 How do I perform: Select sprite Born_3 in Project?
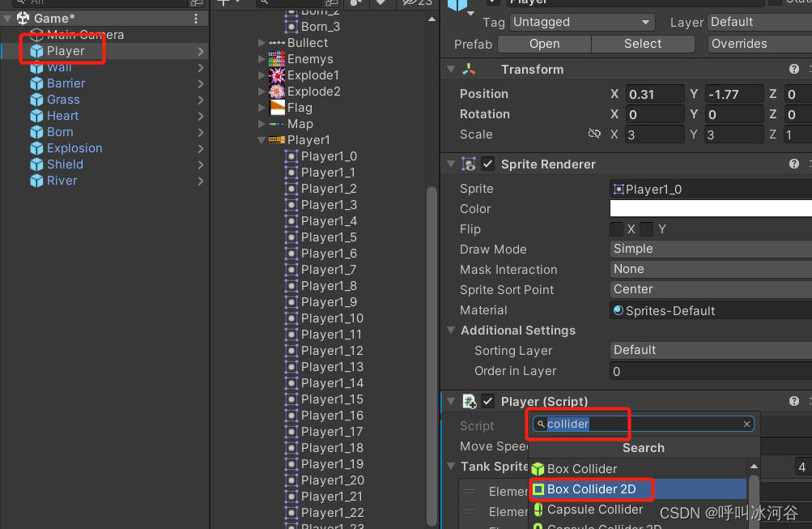(320, 27)
